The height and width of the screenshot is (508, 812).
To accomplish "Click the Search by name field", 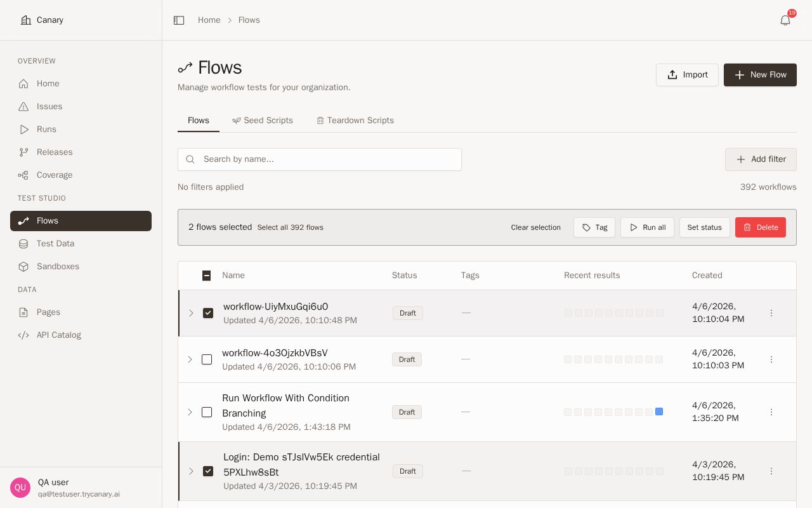I will click(x=320, y=159).
